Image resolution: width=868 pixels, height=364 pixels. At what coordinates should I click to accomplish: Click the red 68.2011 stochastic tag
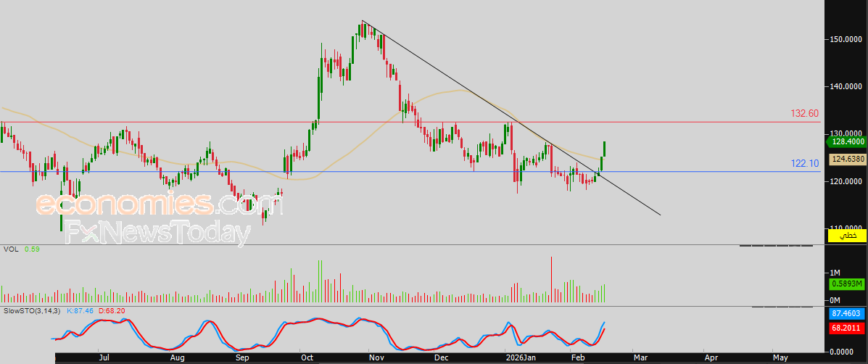click(x=846, y=328)
